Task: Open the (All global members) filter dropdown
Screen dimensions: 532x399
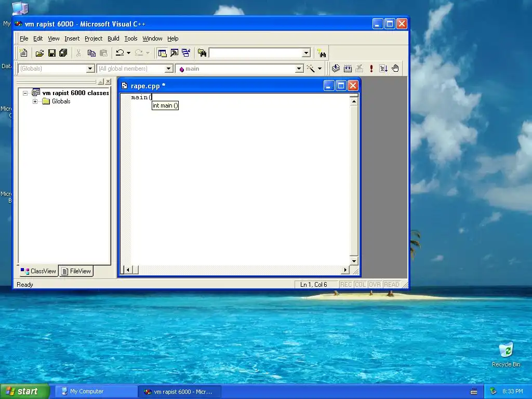Action: pos(169,69)
